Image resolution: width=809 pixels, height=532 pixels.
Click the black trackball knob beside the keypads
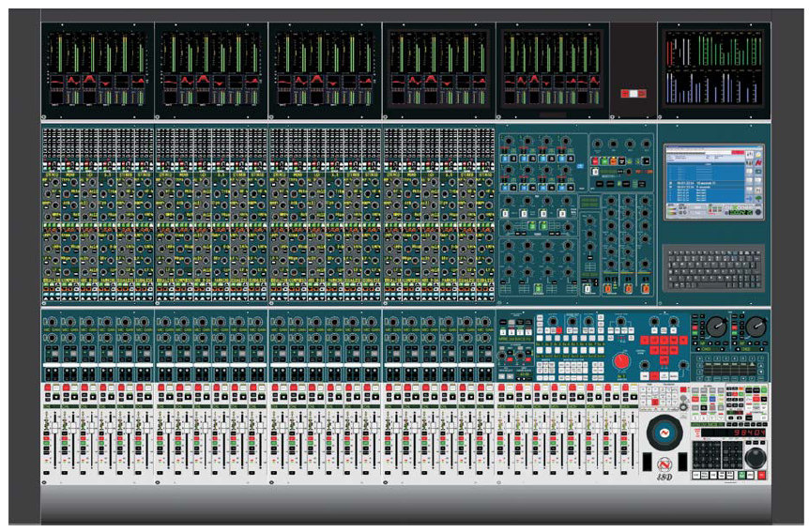pos(756,458)
